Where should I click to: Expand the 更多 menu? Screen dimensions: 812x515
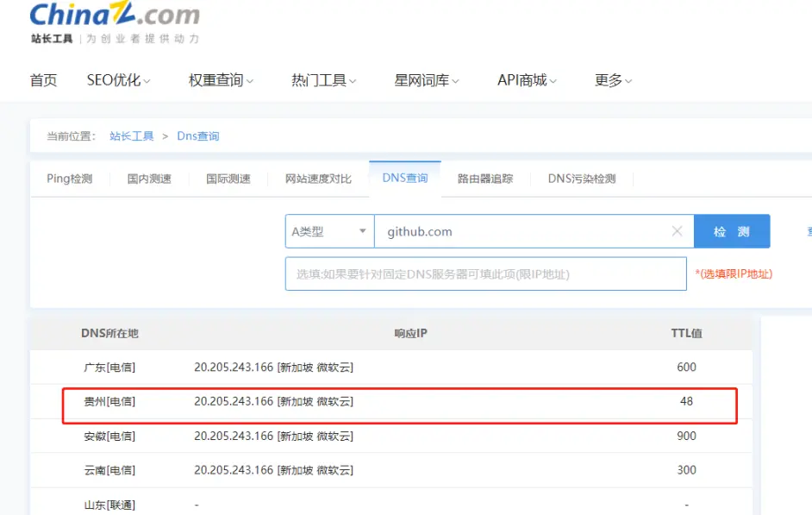(x=613, y=80)
